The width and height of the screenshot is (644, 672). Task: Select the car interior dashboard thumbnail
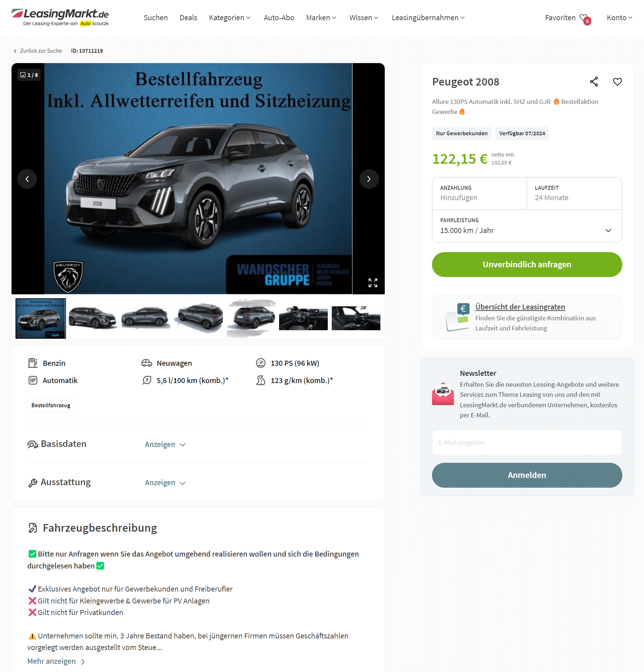(x=303, y=318)
